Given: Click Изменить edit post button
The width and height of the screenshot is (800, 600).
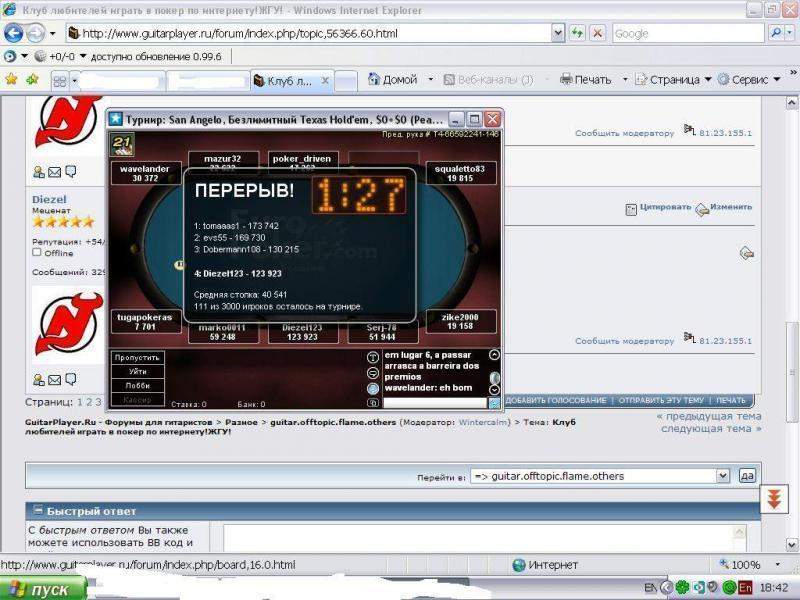Looking at the screenshot, I should (x=724, y=208).
